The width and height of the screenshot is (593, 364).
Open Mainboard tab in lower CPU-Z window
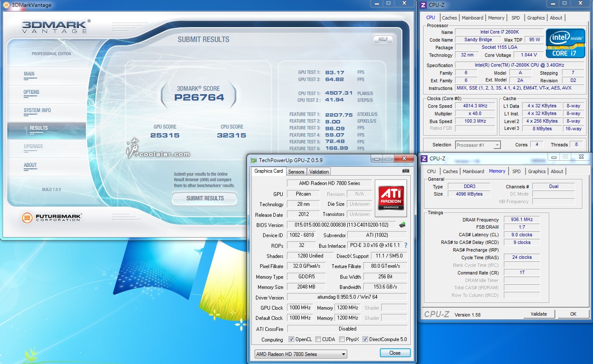[x=473, y=171]
